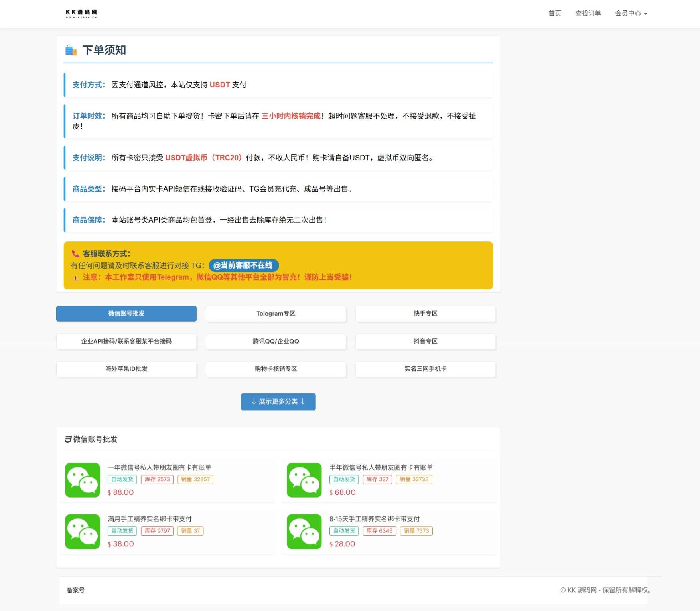Click the $ 38.00 price
The height and width of the screenshot is (611, 700).
(x=121, y=544)
